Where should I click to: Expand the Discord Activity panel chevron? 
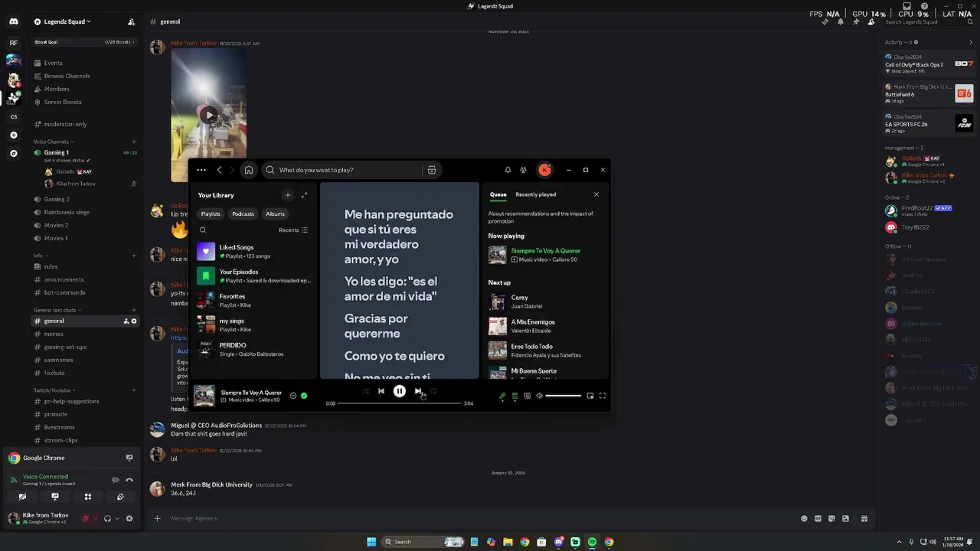click(971, 42)
